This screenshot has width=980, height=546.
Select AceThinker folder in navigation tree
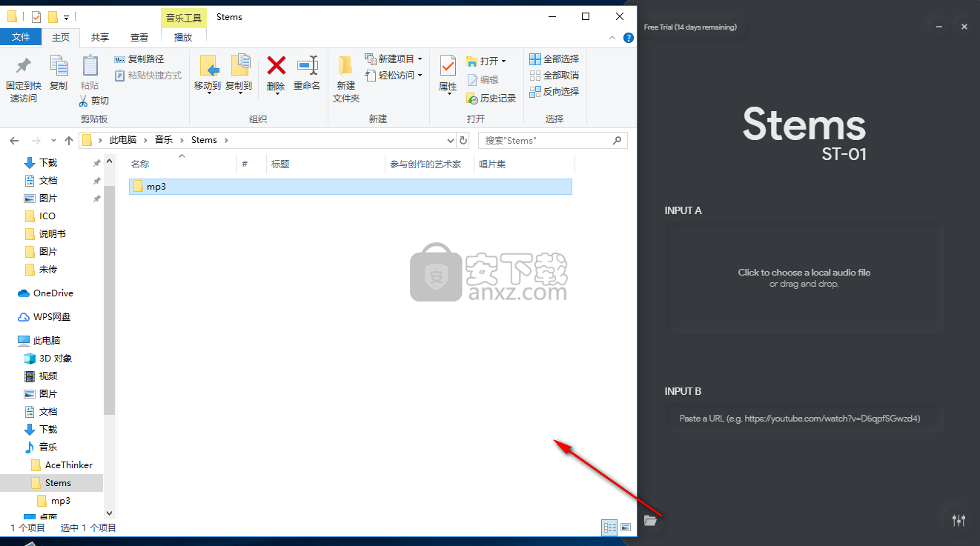(x=69, y=465)
